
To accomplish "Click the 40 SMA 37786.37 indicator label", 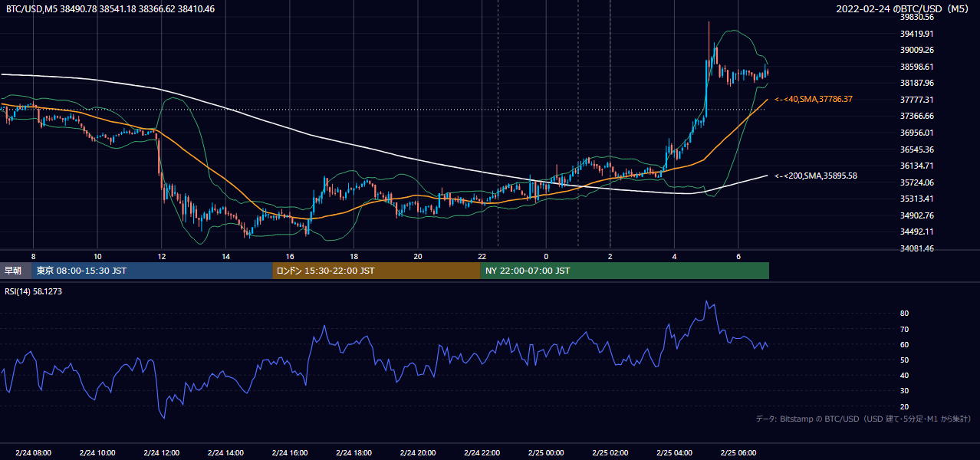I will coord(813,99).
